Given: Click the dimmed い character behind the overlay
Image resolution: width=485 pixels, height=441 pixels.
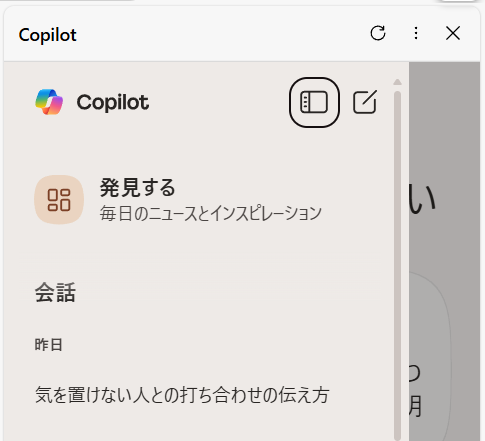Looking at the screenshot, I should click(x=423, y=199).
